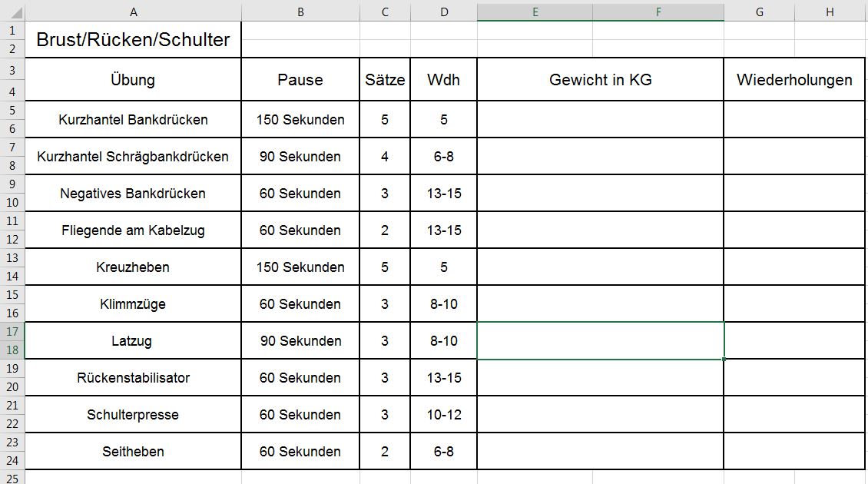Select the Klimmzüge cell
This screenshot has width=868, height=484.
[132, 303]
